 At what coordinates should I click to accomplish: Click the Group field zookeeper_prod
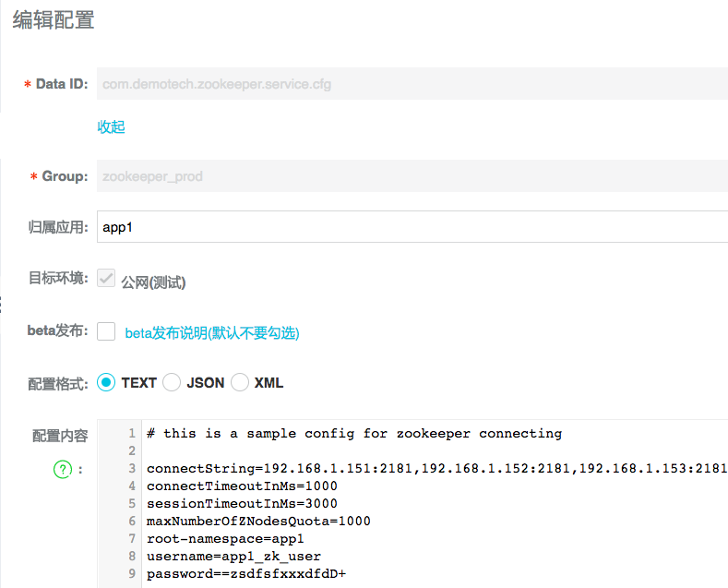(412, 176)
